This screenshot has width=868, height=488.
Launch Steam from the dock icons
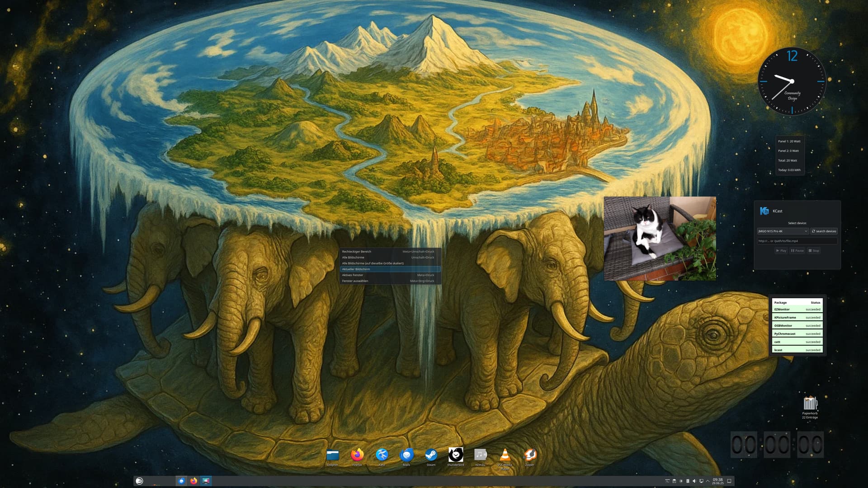(x=431, y=455)
